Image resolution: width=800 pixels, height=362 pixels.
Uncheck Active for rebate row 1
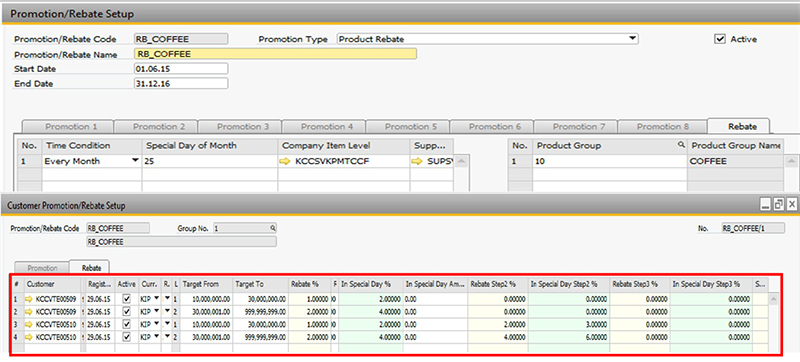[x=127, y=299]
